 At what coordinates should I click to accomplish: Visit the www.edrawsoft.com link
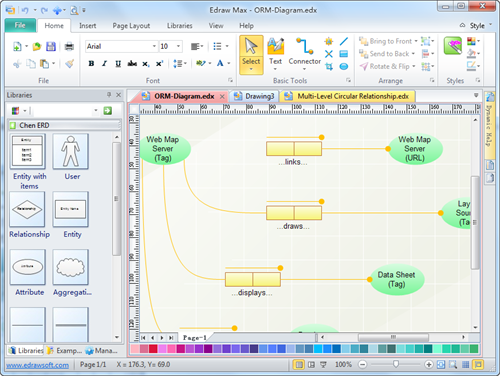[37, 365]
